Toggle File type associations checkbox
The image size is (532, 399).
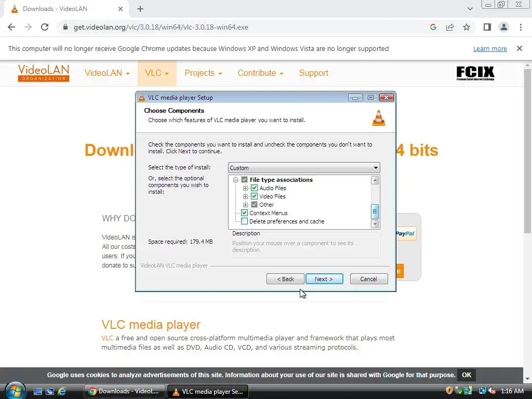[244, 180]
